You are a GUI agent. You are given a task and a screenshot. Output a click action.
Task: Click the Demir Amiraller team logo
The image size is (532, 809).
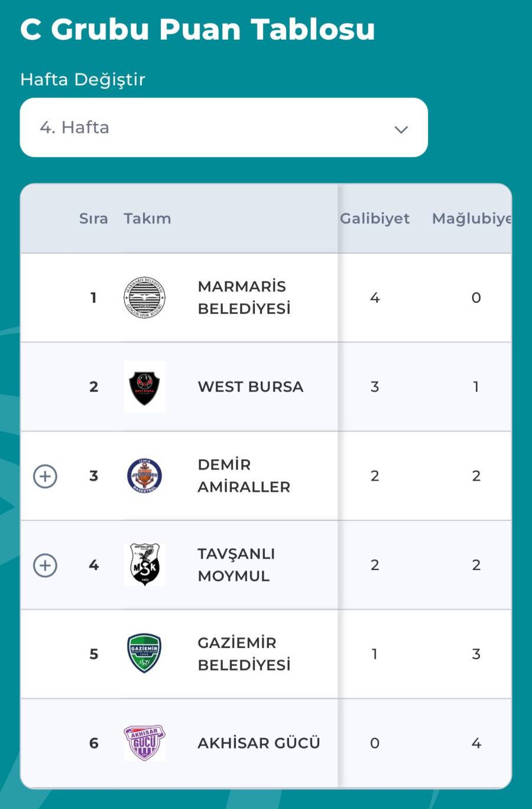(x=144, y=476)
